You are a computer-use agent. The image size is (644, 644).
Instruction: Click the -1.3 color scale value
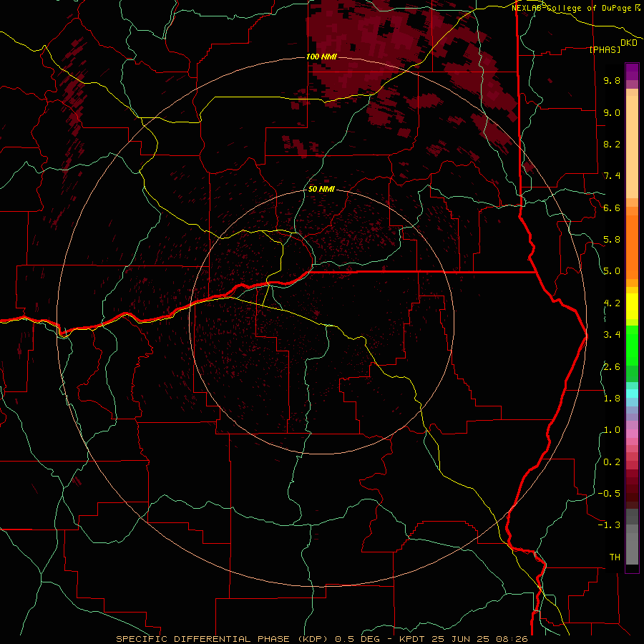[x=609, y=525]
